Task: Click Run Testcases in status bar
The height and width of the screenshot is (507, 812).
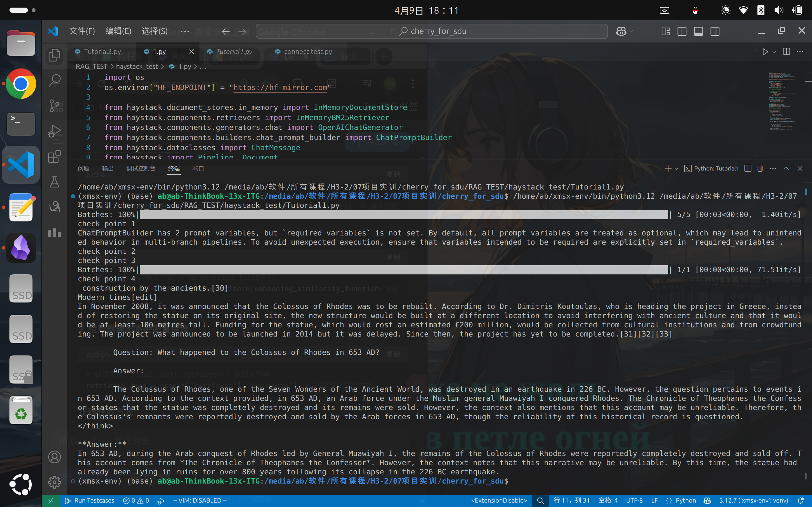Action: point(89,501)
